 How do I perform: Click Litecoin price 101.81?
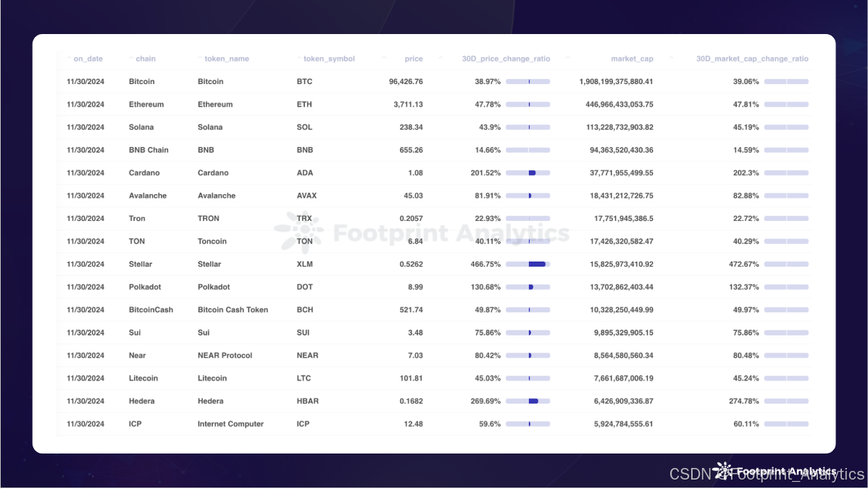pyautogui.click(x=411, y=378)
